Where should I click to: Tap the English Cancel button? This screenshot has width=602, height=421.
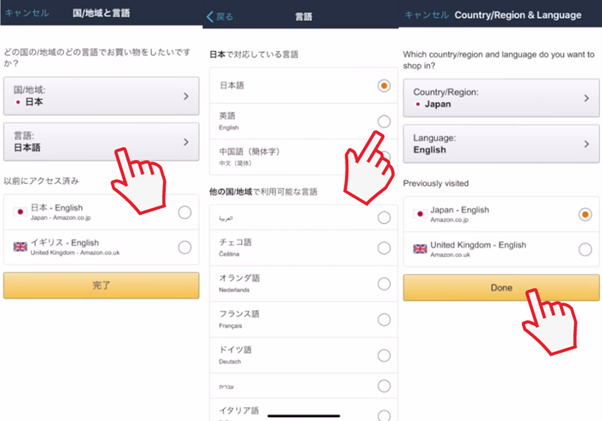tap(427, 16)
